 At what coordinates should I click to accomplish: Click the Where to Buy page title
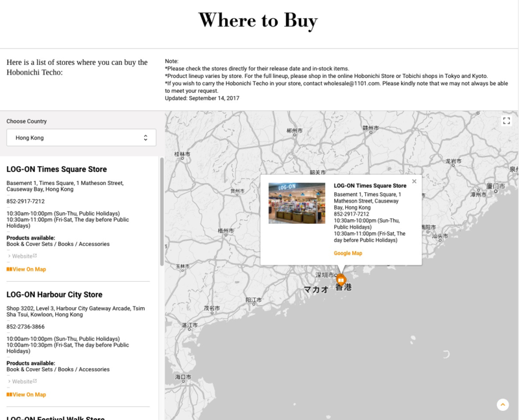pyautogui.click(x=258, y=21)
